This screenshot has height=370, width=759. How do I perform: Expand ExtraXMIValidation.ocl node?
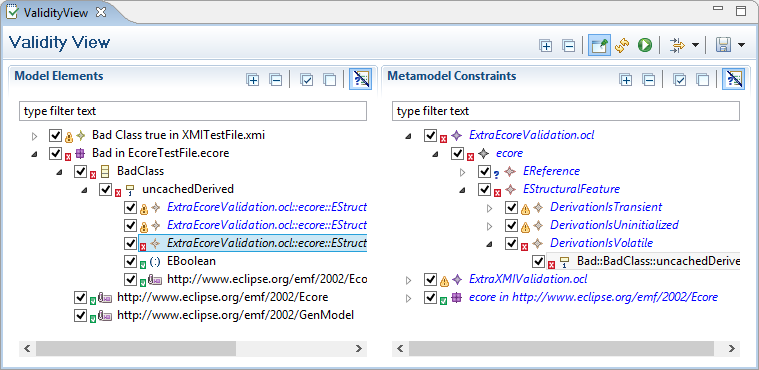click(x=408, y=280)
